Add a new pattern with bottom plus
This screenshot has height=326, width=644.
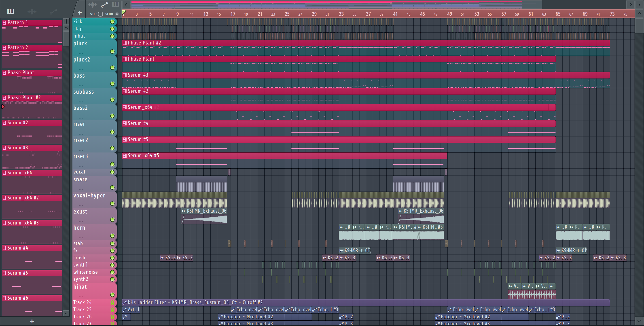pyautogui.click(x=32, y=321)
